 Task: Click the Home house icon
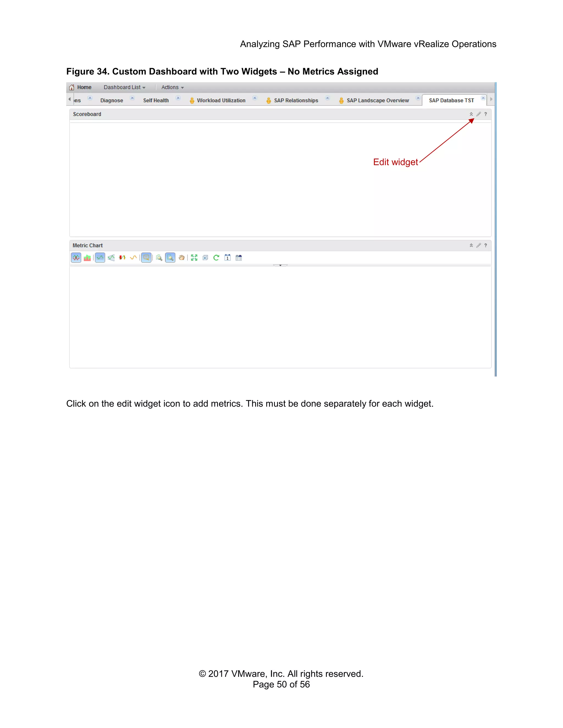coord(71,87)
